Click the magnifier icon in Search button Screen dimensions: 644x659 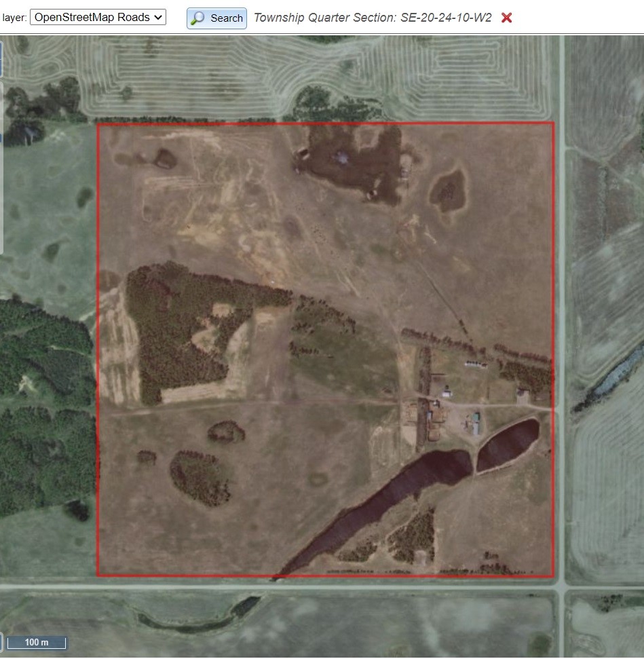click(197, 18)
